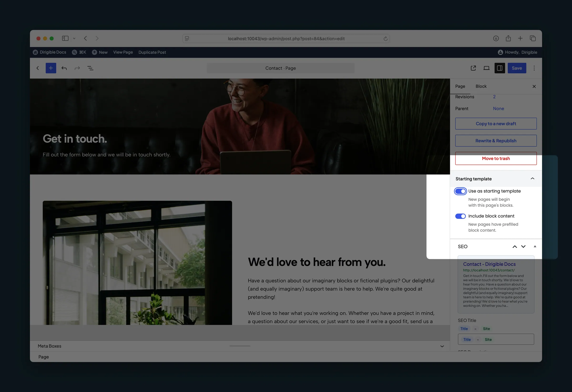The width and height of the screenshot is (572, 392).
Task: Toggle Use as starting template switch
Action: pos(460,191)
